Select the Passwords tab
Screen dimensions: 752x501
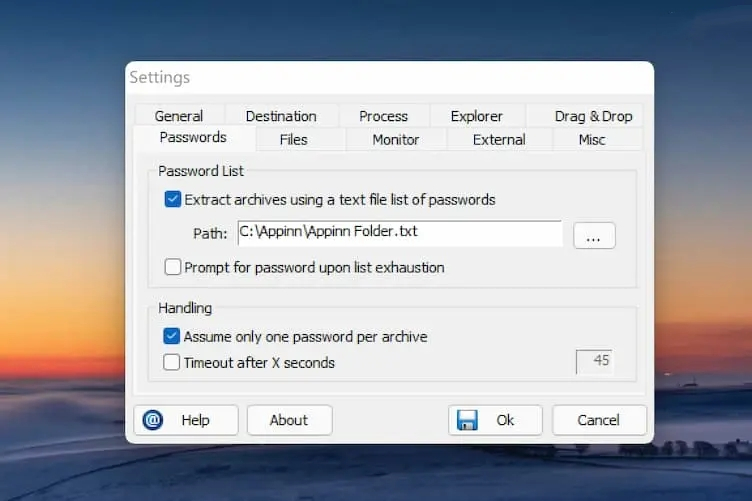click(x=193, y=138)
